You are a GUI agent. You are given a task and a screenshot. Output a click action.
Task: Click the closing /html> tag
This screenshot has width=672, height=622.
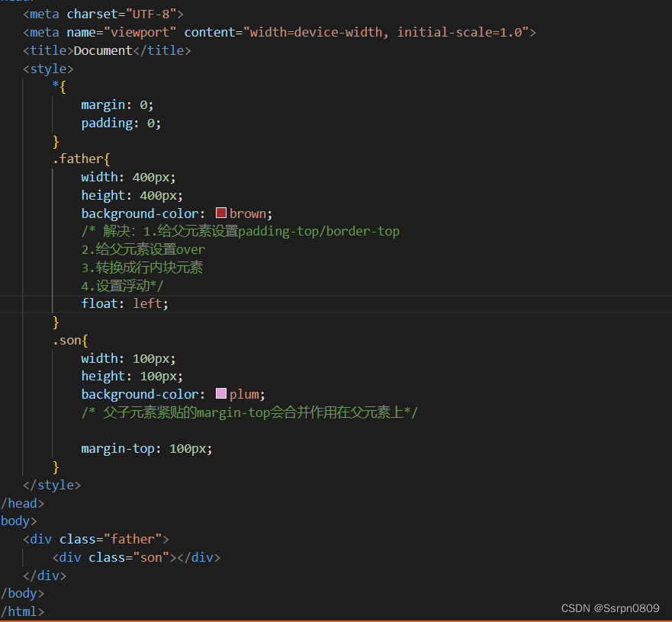[22, 612]
